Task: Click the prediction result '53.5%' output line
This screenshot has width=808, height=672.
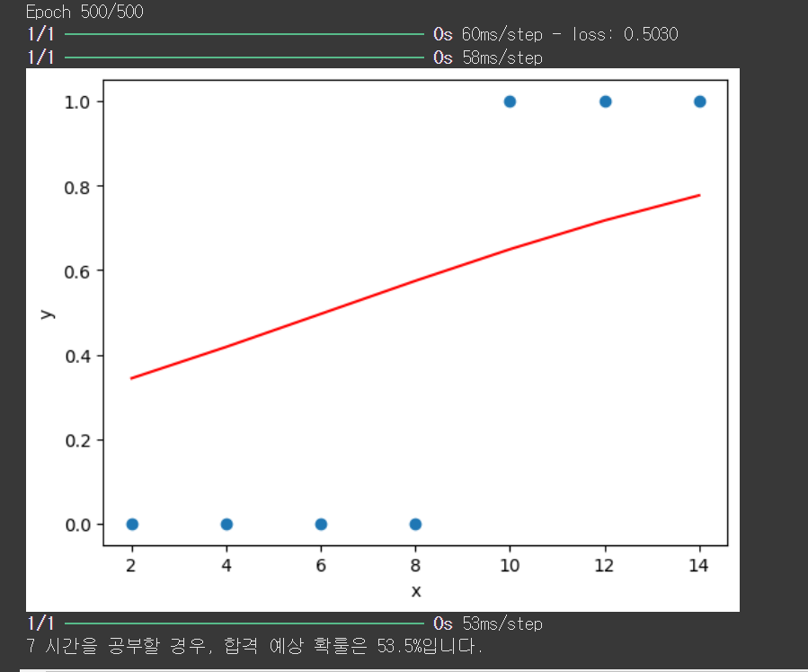Action: click(254, 645)
